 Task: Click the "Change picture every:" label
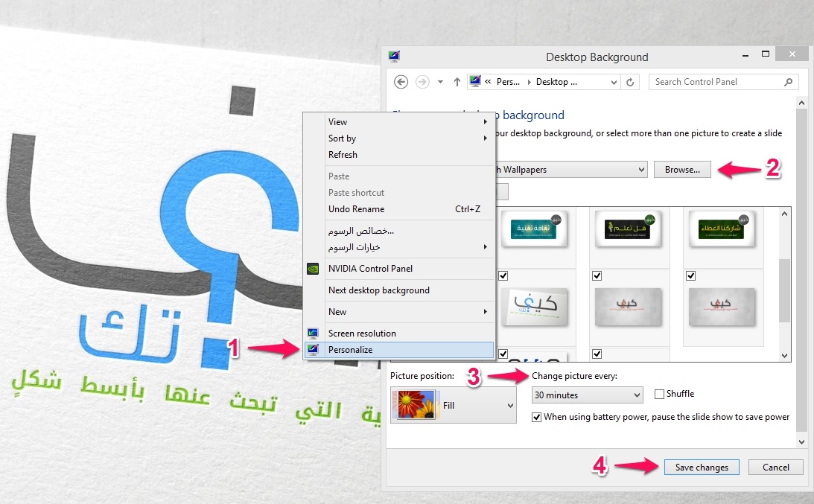tap(574, 376)
